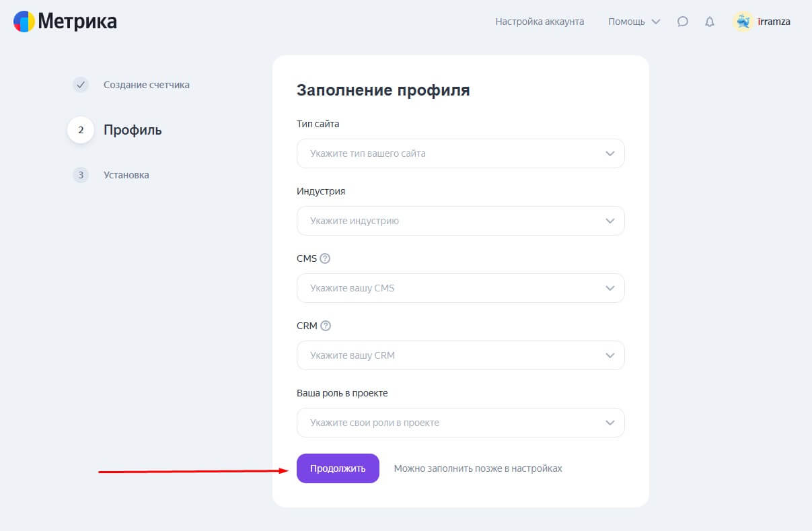This screenshot has width=812, height=531.
Task: Click the irramza user avatar
Action: point(743,22)
